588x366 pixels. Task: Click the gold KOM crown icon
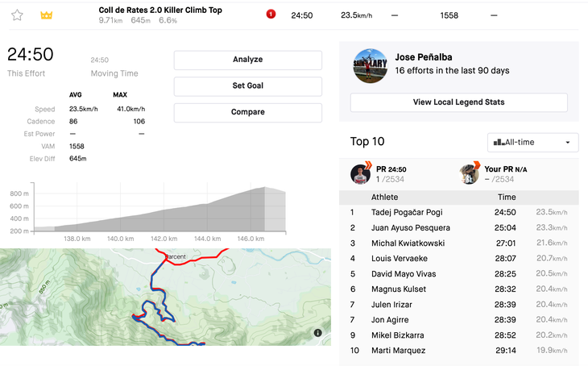pos(46,15)
